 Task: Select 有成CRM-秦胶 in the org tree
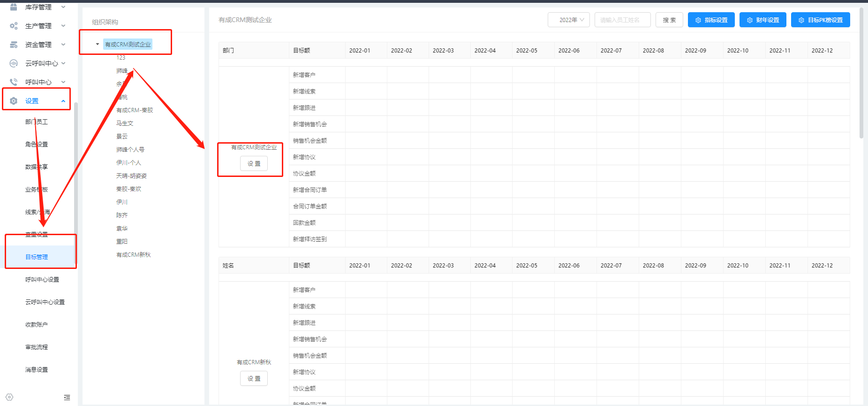(x=135, y=110)
